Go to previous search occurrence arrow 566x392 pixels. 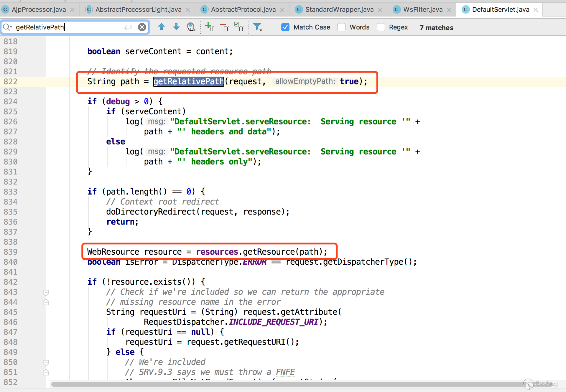coord(161,27)
